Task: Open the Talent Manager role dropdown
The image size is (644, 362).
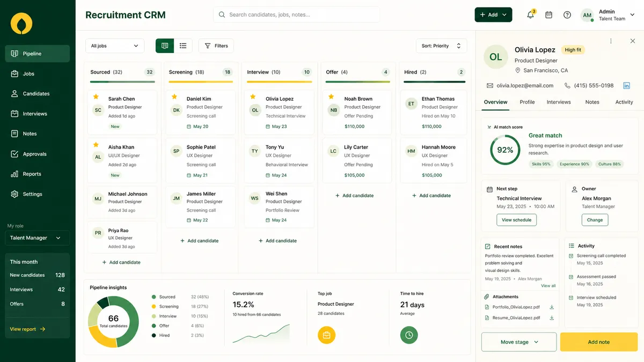Action: point(37,238)
